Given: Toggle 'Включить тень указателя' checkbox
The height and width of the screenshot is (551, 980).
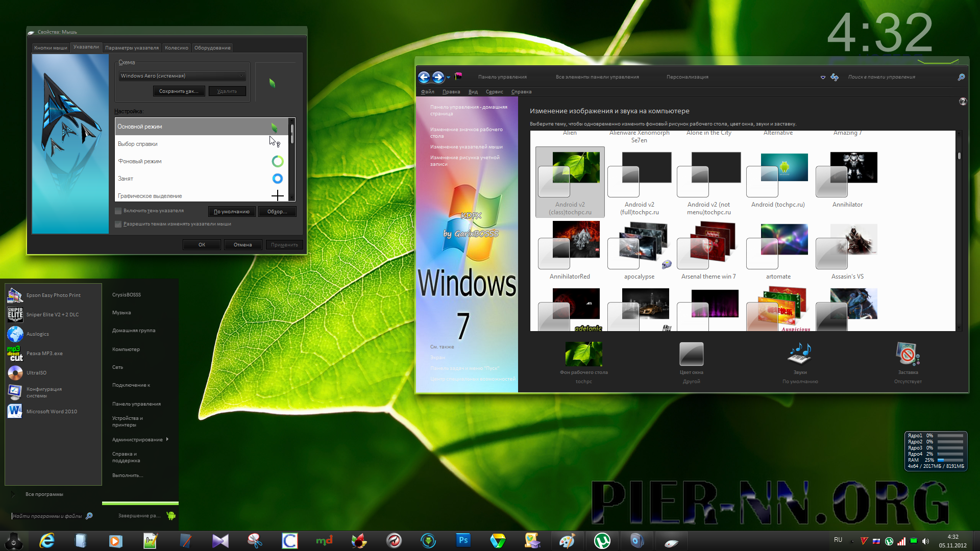Looking at the screenshot, I should (118, 211).
